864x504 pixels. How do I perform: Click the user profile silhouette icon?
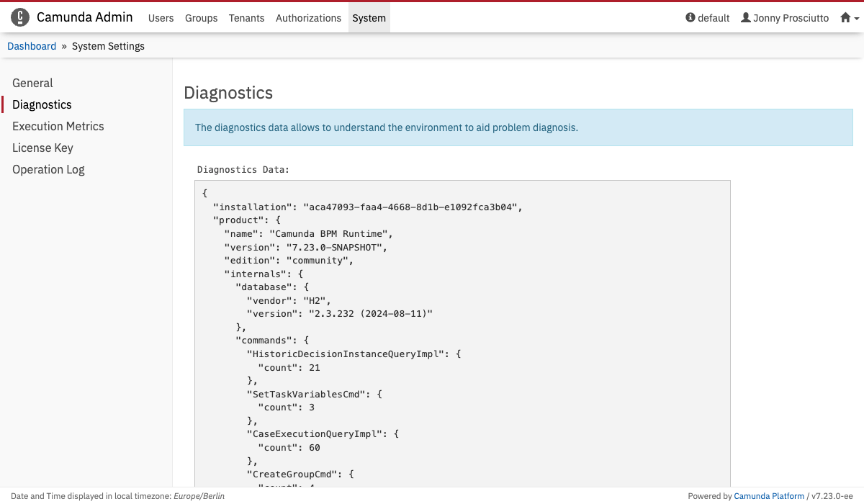[746, 18]
